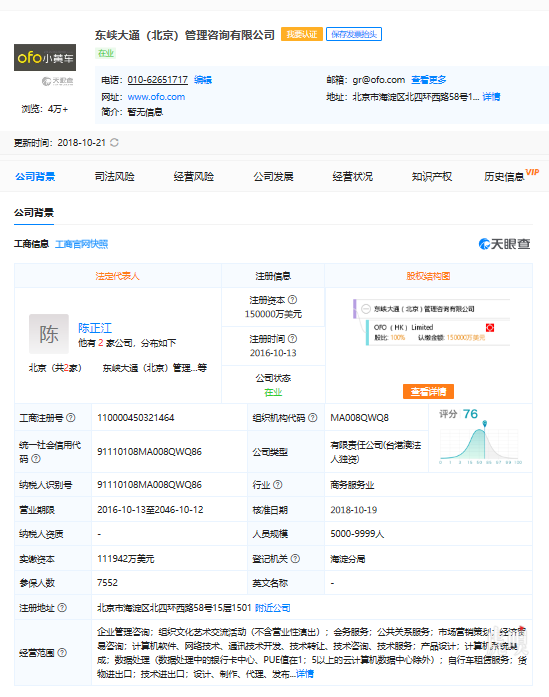This screenshot has height=697, width=549.
Task: Click help icon beside 工商注册号
Action: pyautogui.click(x=71, y=417)
